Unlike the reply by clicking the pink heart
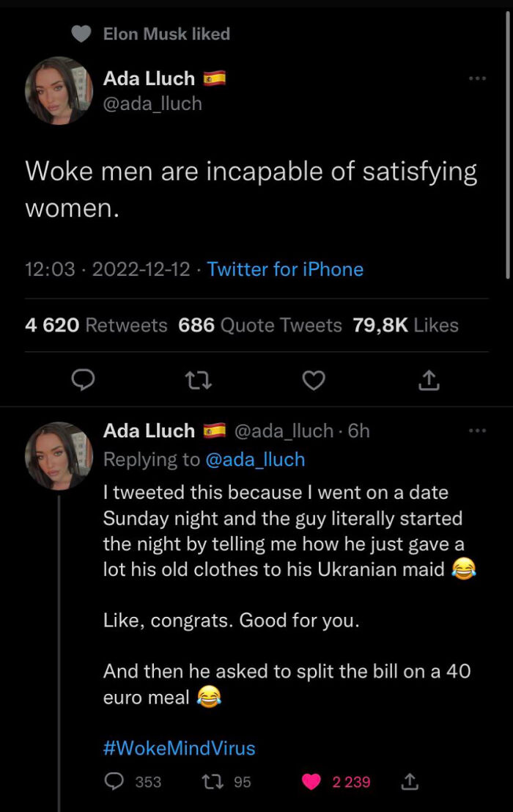The image size is (513, 812). 311,781
